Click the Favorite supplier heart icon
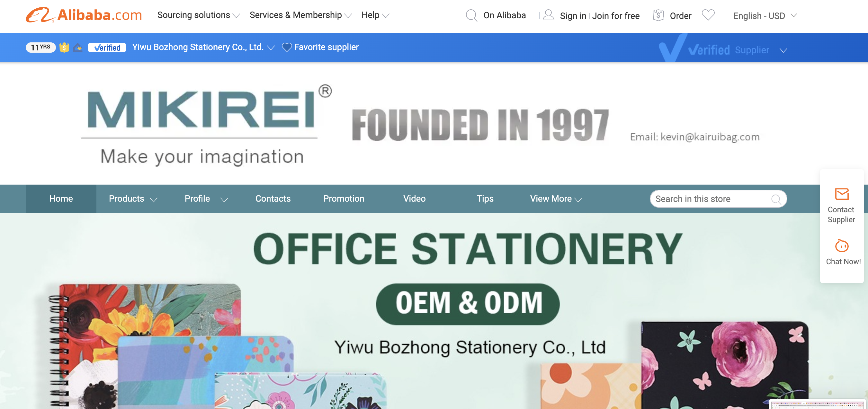This screenshot has width=868, height=409. tap(286, 47)
